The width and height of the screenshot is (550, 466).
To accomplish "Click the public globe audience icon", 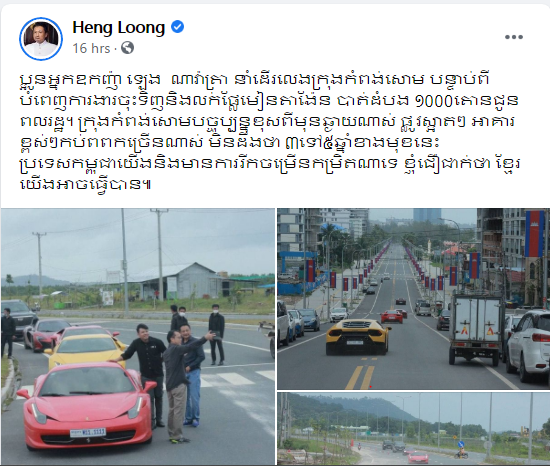I will click(x=127, y=48).
